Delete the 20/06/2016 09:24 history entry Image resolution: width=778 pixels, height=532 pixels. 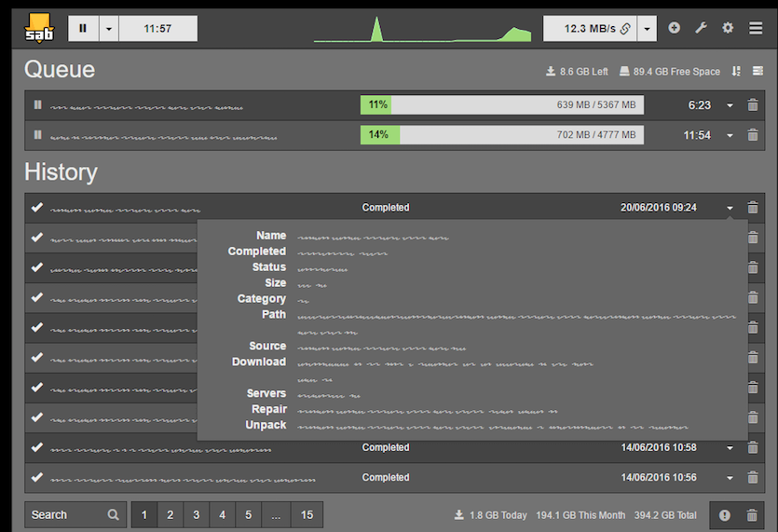click(x=753, y=208)
